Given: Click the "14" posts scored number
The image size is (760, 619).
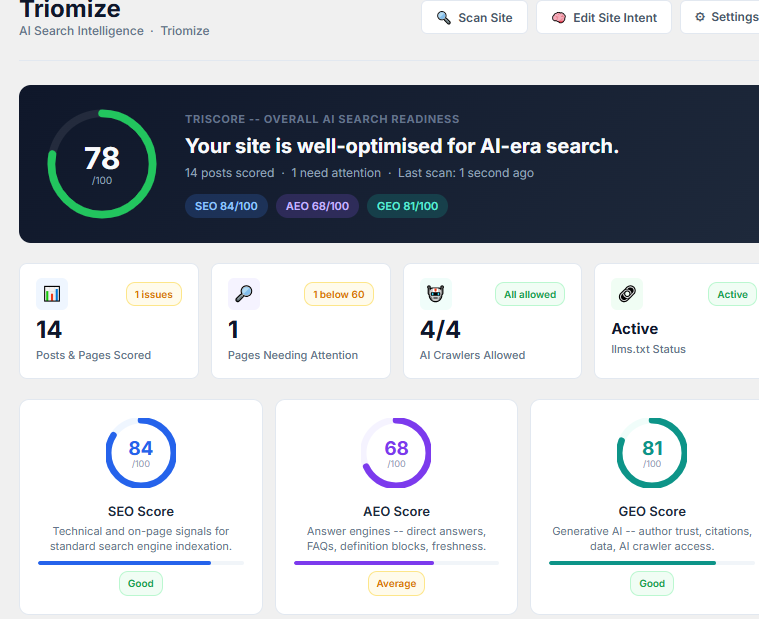Looking at the screenshot, I should [49, 330].
